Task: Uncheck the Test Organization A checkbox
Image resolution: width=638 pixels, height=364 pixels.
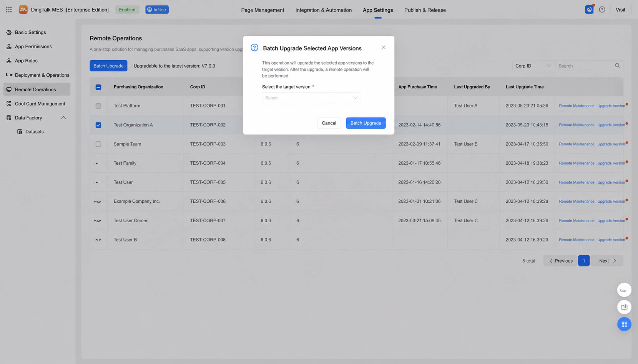Action: coord(98,125)
